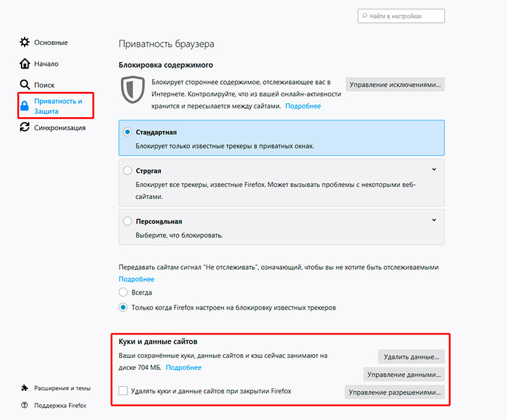
Task: Click the 'Найти в настройках' search field
Action: pyautogui.click(x=401, y=16)
